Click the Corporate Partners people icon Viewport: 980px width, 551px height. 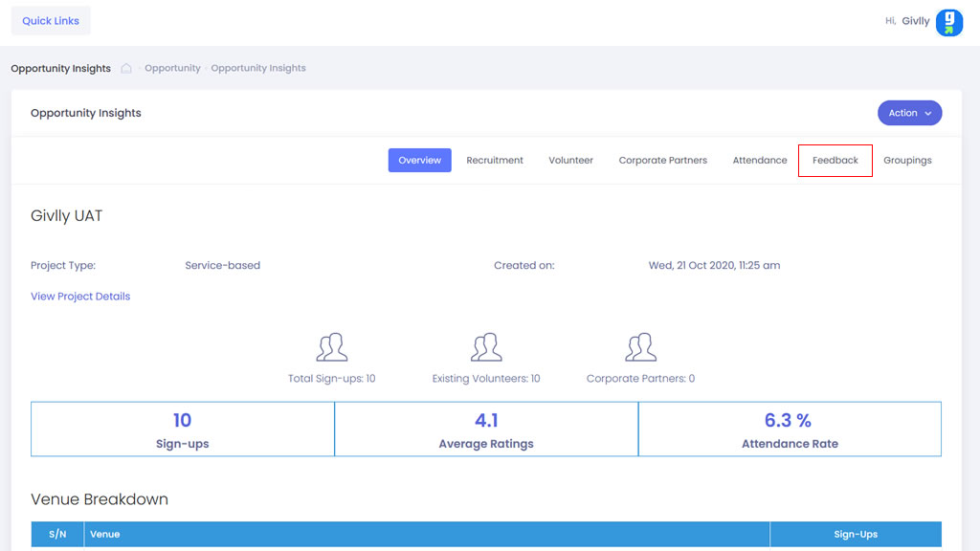click(x=640, y=347)
